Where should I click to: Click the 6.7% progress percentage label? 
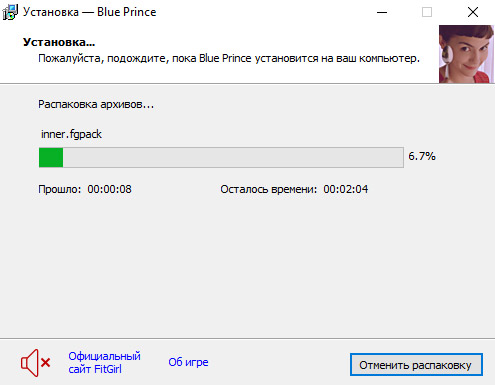pyautogui.click(x=422, y=156)
